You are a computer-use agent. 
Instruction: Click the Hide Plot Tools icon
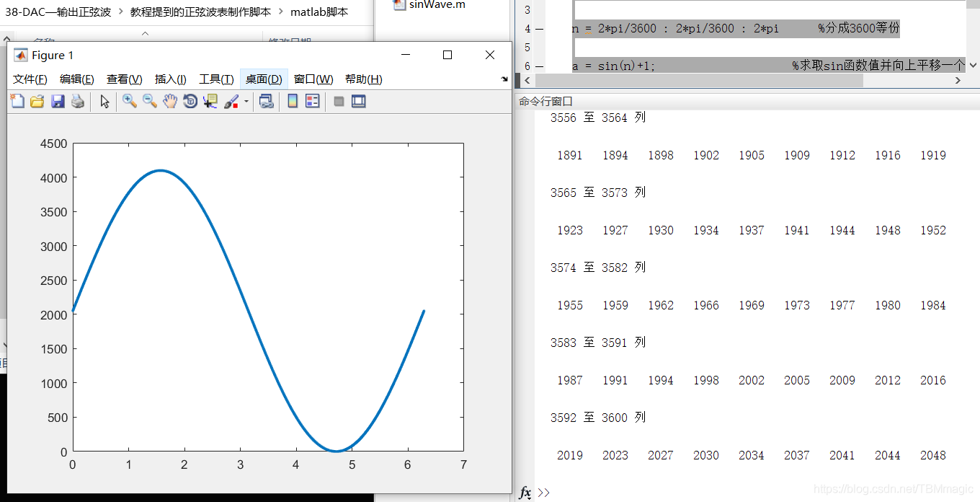pos(339,102)
